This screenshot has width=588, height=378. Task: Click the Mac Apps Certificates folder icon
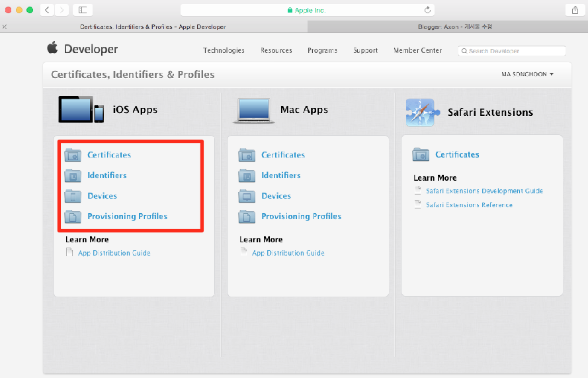[x=247, y=155]
